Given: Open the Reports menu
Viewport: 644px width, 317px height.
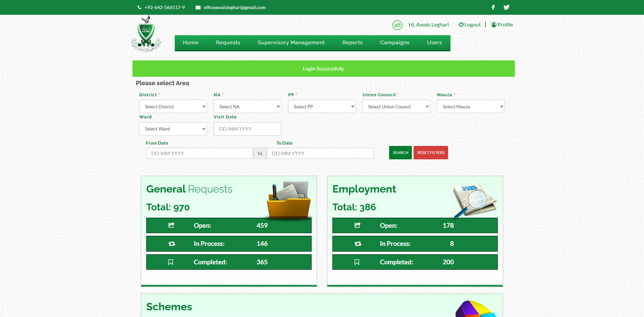Looking at the screenshot, I should click(x=353, y=43).
